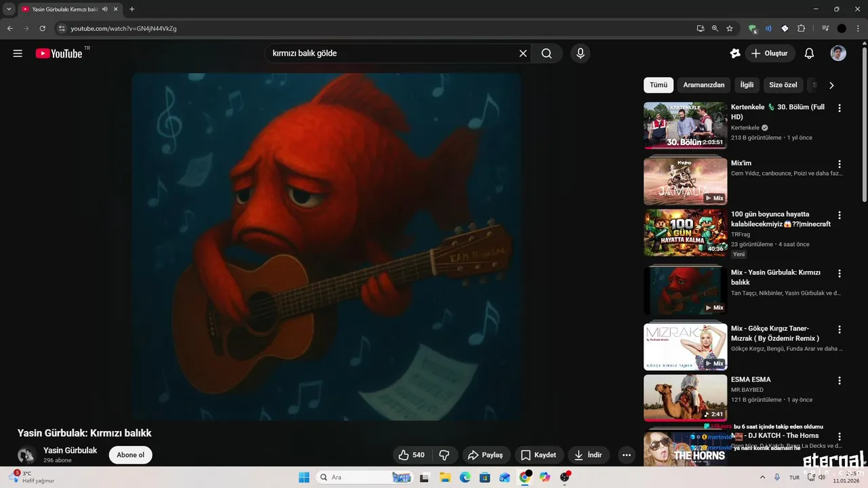Viewport: 868px width, 488px height.
Task: Open the Extensions puzzle menu
Action: click(801, 28)
